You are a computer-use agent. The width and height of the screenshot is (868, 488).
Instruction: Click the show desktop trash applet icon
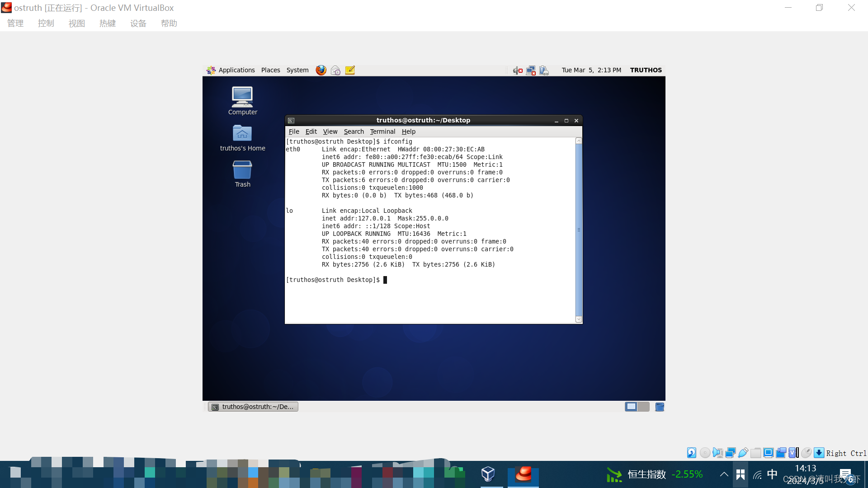tap(660, 407)
